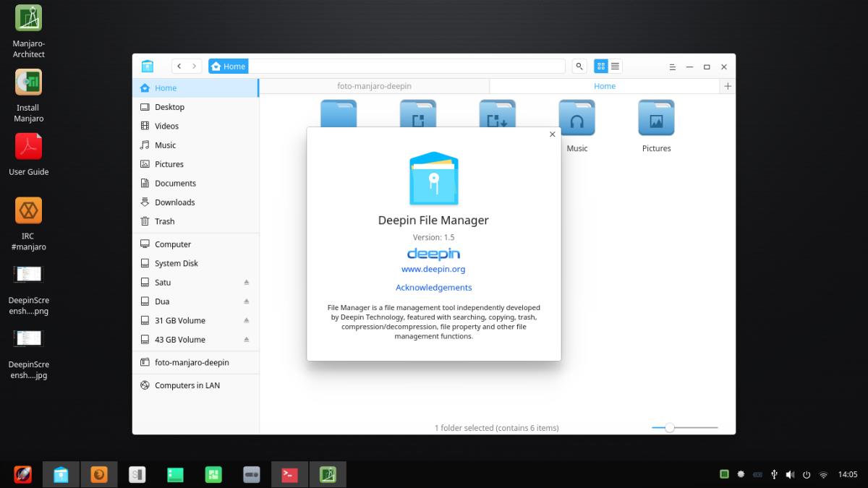Viewport: 868px width, 488px height.
Task: Close the About Deepin File Manager dialog
Action: (x=553, y=134)
